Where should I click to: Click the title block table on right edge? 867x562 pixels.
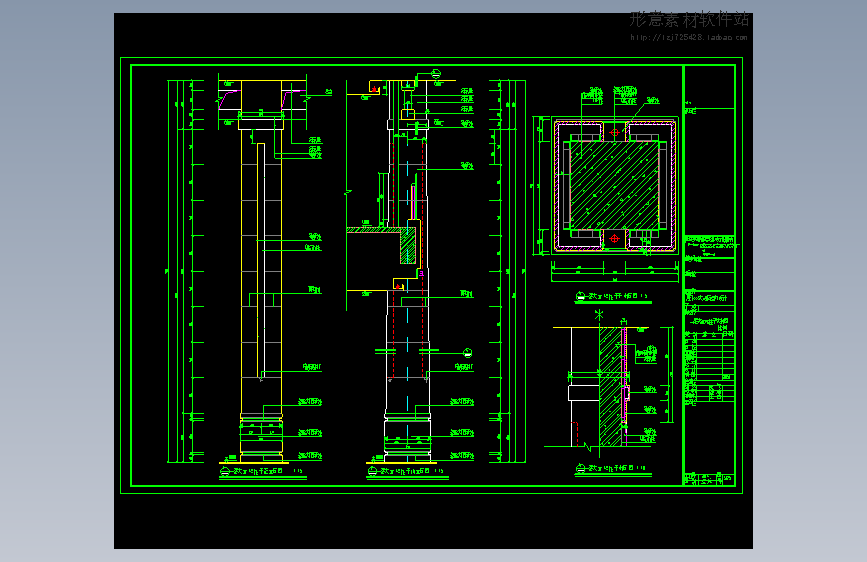click(x=709, y=275)
